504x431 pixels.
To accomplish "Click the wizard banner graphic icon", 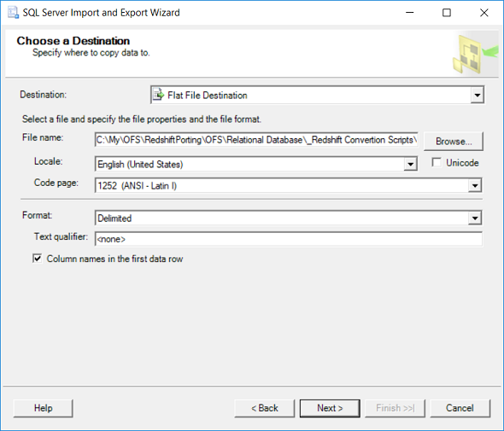I will (475, 54).
